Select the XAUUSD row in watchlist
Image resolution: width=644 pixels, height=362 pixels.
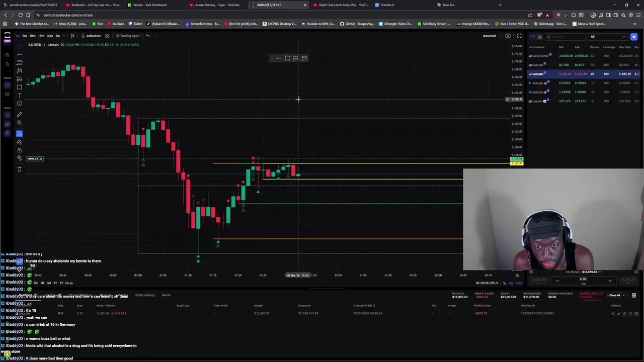pos(584,74)
